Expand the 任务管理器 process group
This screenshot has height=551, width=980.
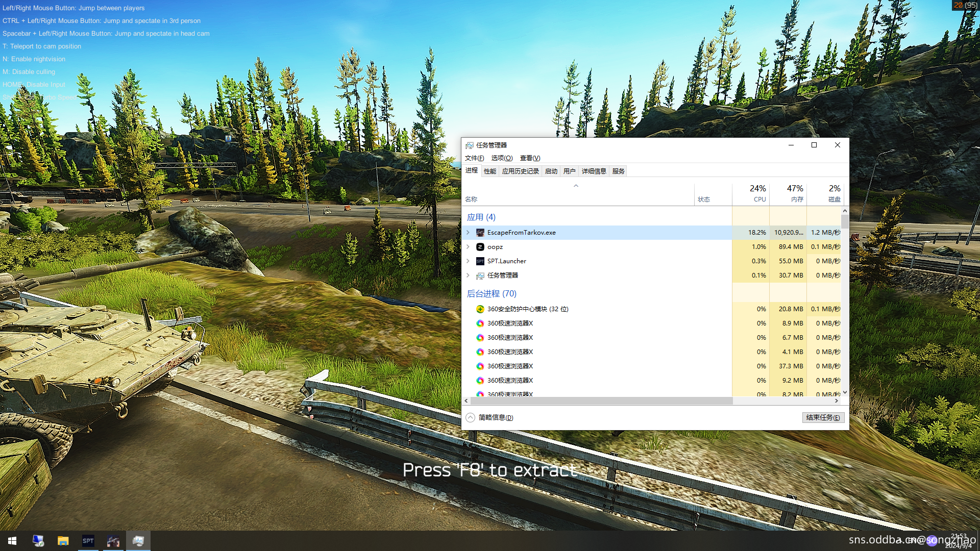(468, 275)
